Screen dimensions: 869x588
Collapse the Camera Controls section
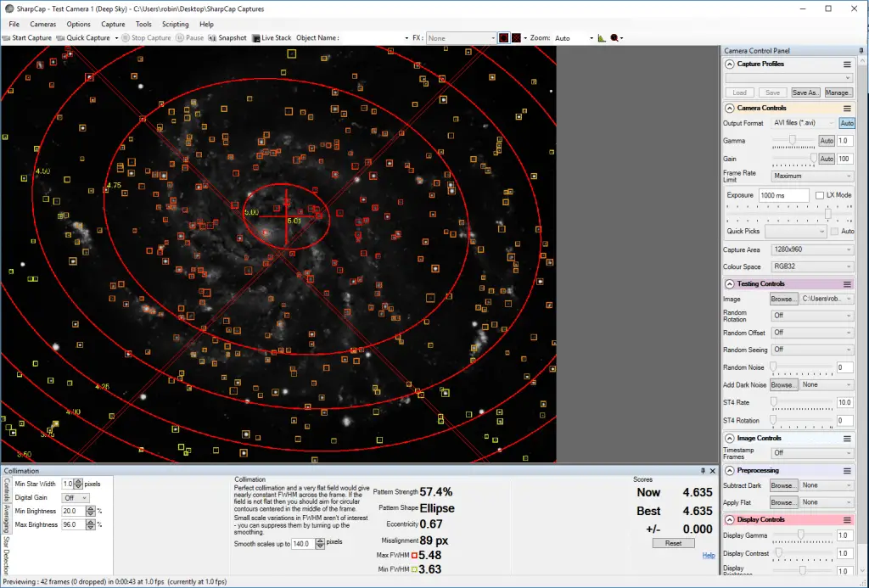click(x=729, y=108)
